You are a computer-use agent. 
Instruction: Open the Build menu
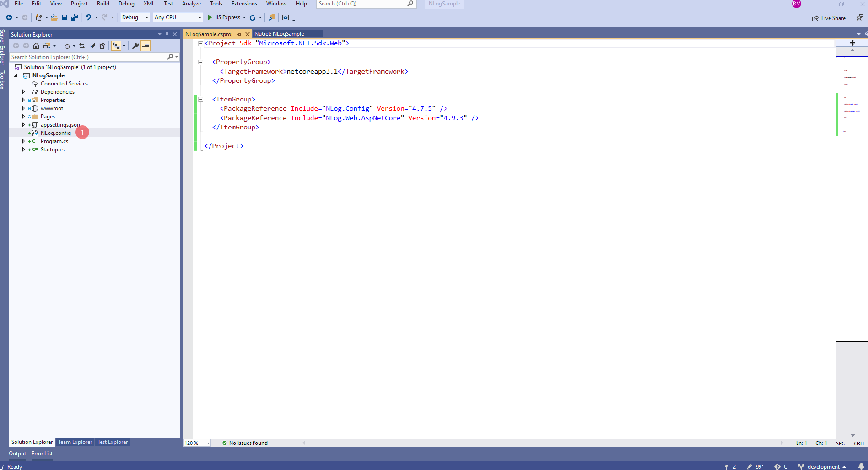(103, 4)
